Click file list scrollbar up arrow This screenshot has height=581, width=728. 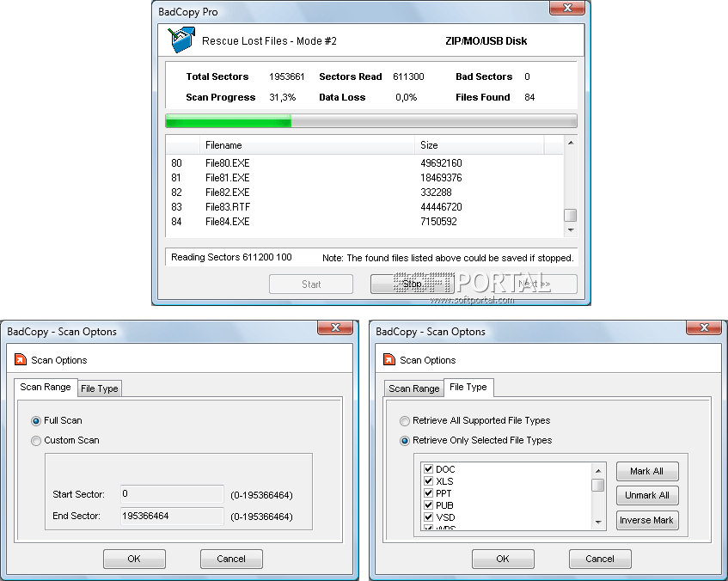point(571,143)
